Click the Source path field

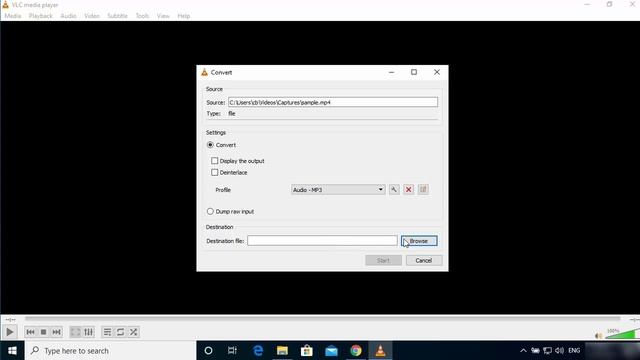tap(333, 102)
